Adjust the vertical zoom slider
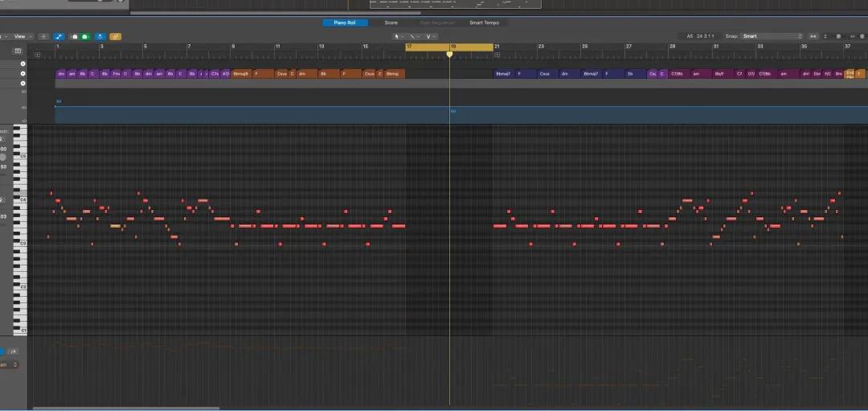The height and width of the screenshot is (411, 868). (838, 36)
